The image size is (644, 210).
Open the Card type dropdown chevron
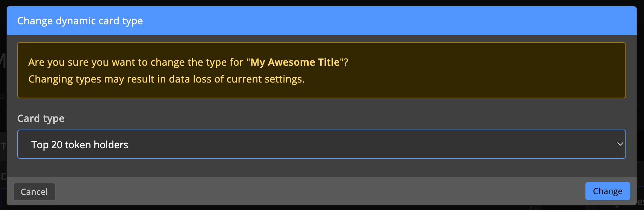click(620, 144)
